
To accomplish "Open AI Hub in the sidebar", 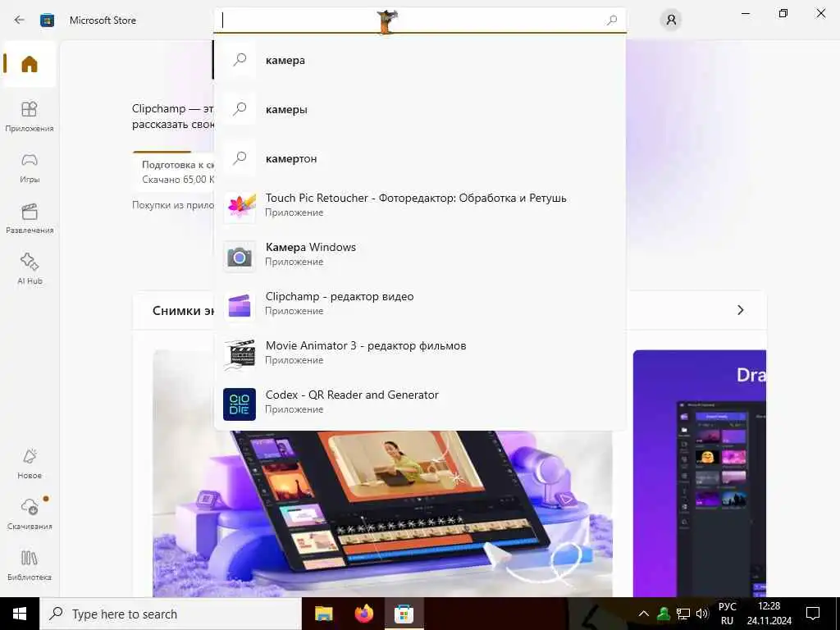I will 29,269.
